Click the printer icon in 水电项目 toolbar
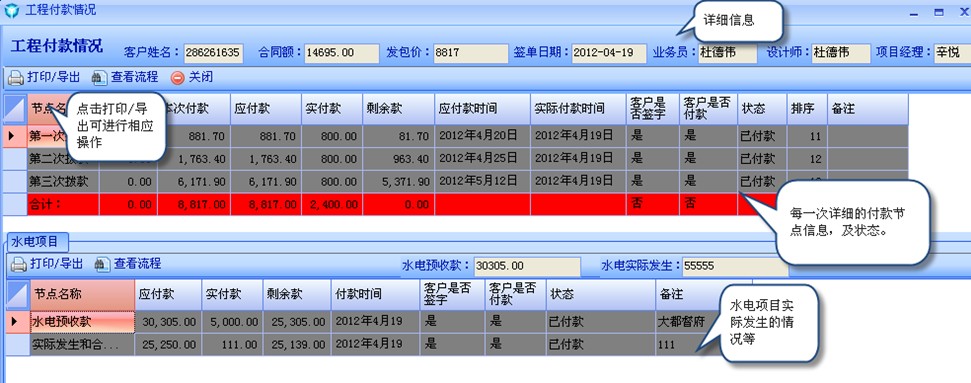This screenshot has height=383, width=971. pos(19,264)
